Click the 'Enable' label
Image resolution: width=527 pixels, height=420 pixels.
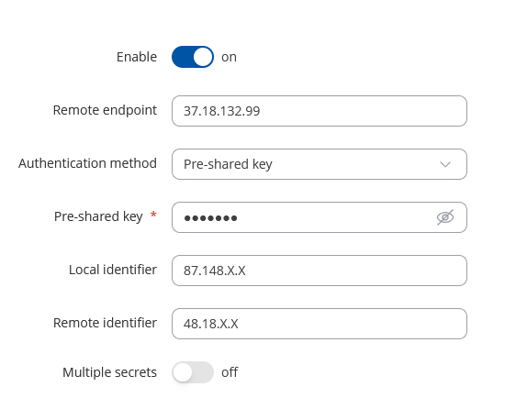point(137,57)
